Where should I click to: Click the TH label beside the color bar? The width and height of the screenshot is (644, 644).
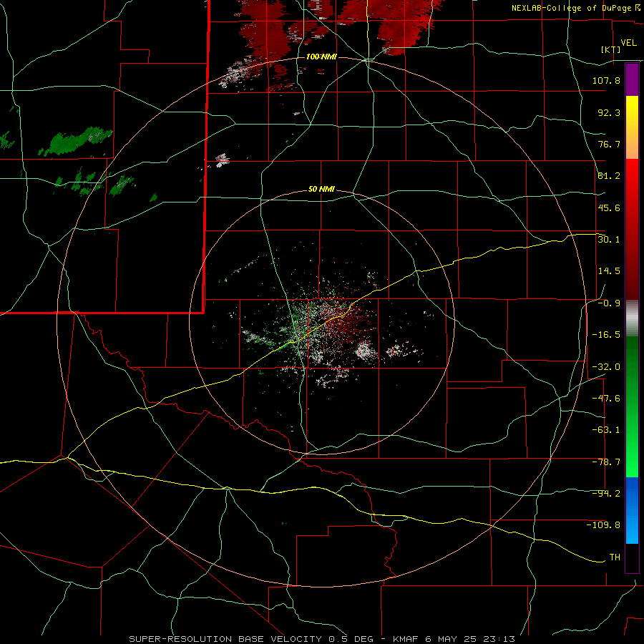tap(615, 557)
